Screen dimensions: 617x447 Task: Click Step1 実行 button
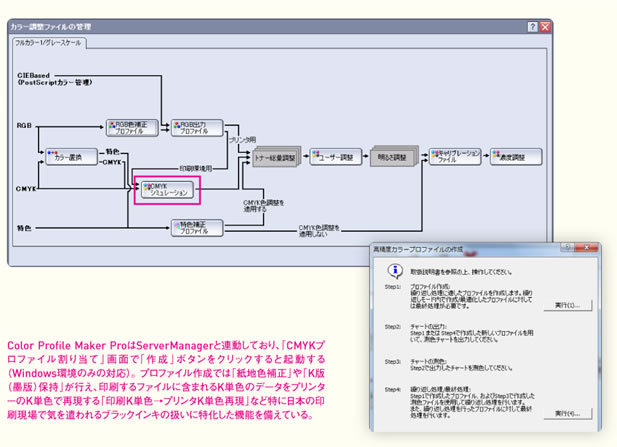click(x=568, y=305)
